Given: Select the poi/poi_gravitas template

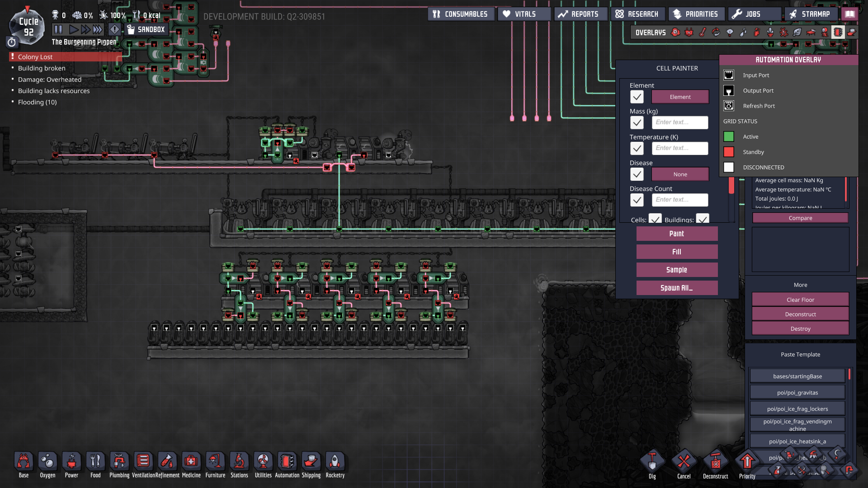Looking at the screenshot, I should point(797,393).
